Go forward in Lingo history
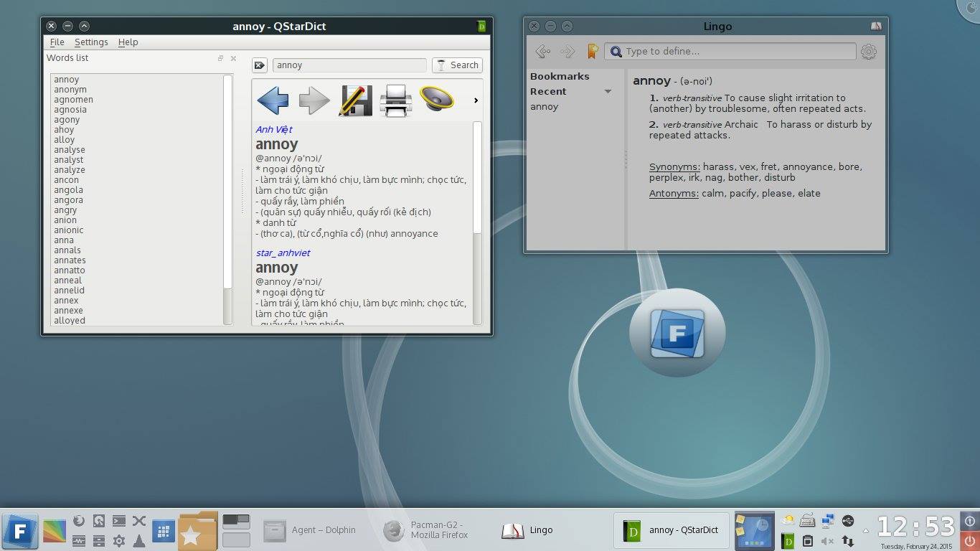The width and height of the screenshot is (980, 551). [x=567, y=51]
